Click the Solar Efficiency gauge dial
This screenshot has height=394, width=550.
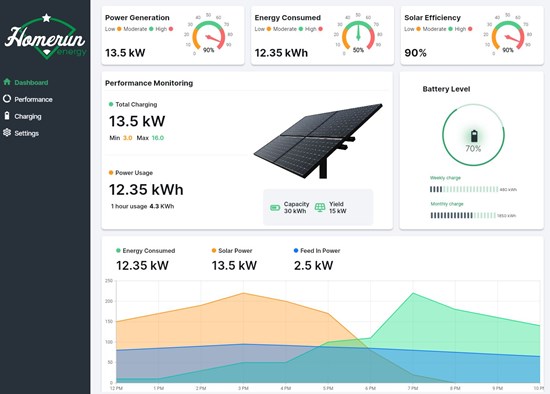coord(508,35)
